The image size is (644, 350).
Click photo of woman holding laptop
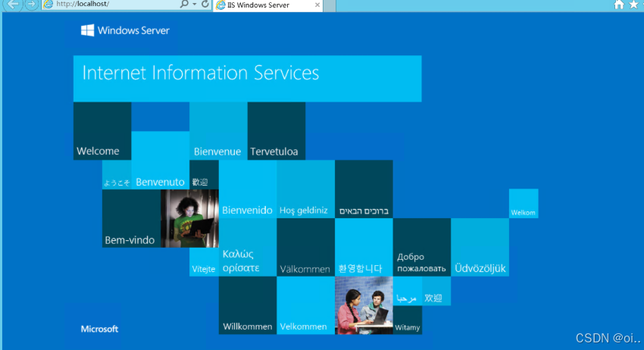(x=189, y=218)
